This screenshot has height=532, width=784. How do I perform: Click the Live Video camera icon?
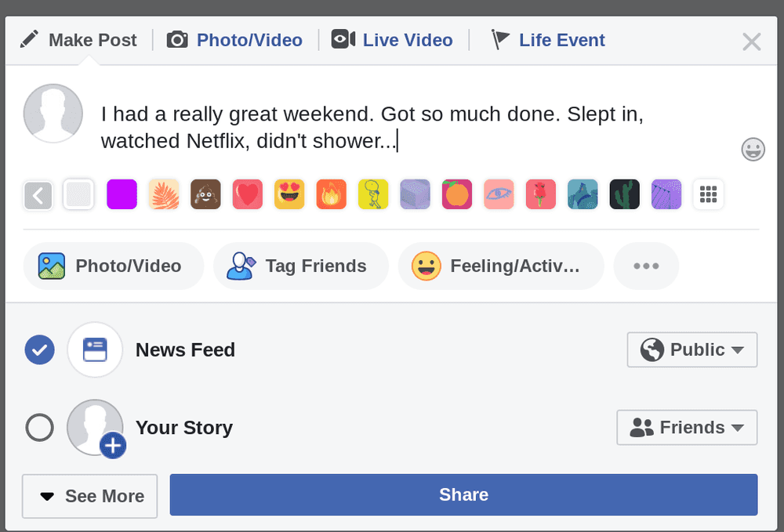tap(343, 40)
